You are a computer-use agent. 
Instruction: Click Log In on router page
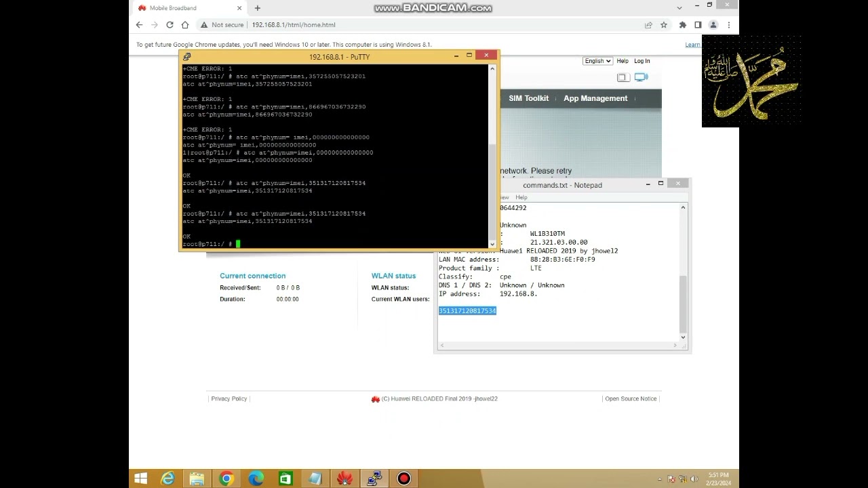point(642,61)
